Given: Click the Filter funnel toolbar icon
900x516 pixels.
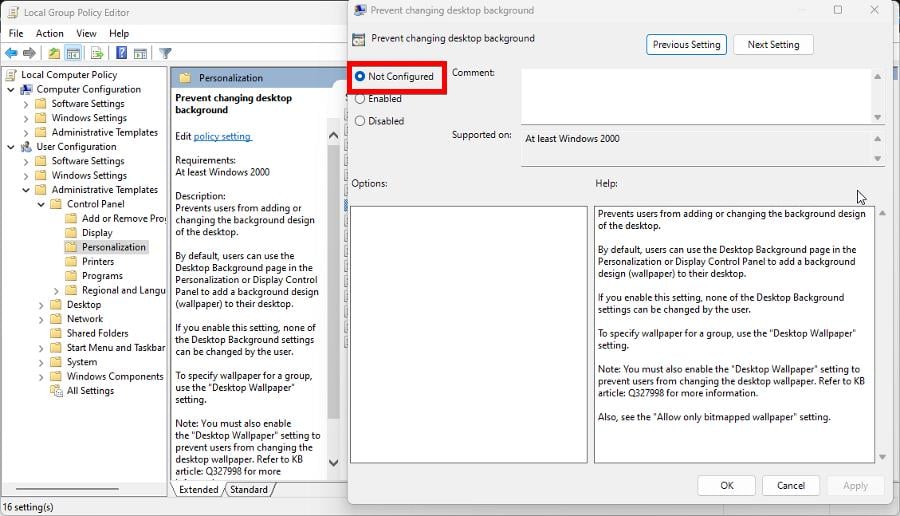Looking at the screenshot, I should [165, 53].
